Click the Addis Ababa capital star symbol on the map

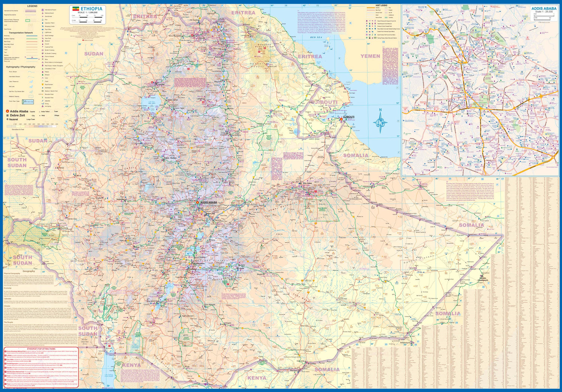pyautogui.click(x=197, y=202)
